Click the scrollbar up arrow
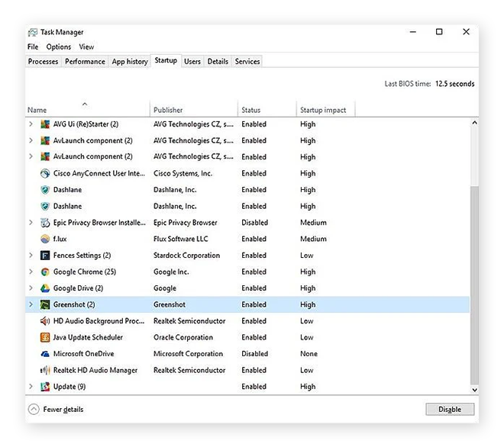 coord(474,123)
